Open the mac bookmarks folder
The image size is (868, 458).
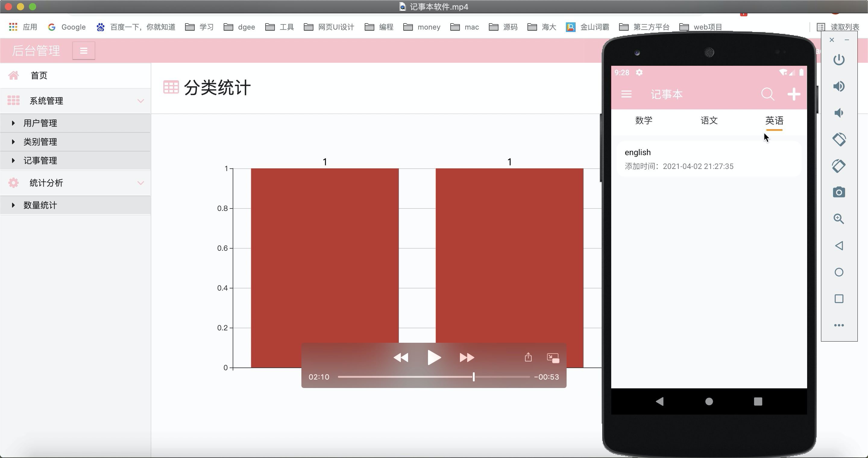point(465,27)
